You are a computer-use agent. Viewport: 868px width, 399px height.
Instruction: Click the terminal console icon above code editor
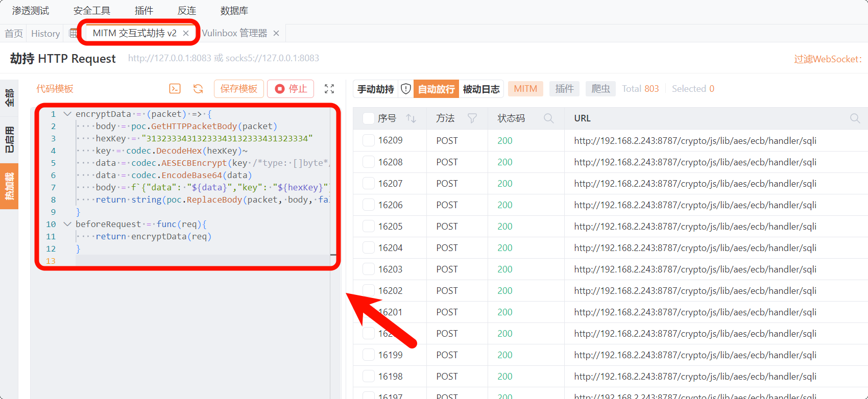[x=175, y=89]
